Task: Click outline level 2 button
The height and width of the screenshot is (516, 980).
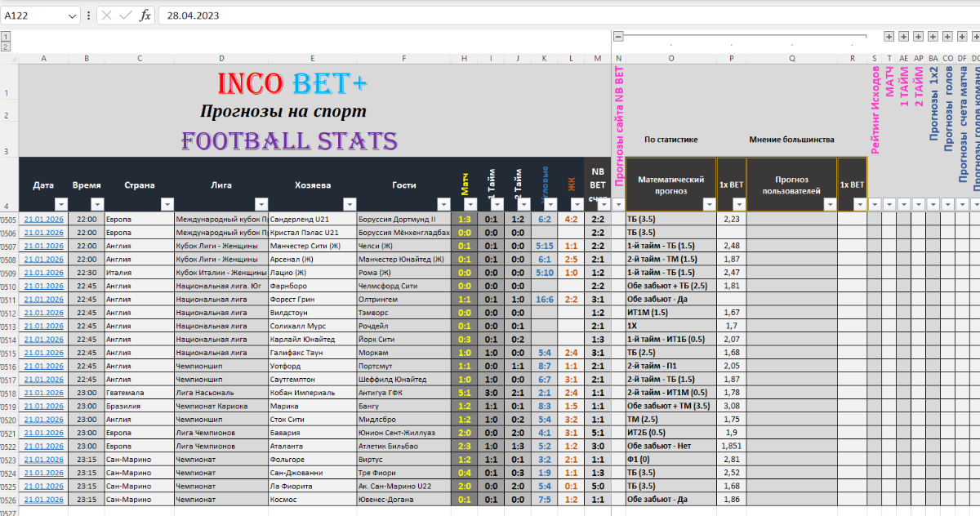Action: pyautogui.click(x=6, y=47)
